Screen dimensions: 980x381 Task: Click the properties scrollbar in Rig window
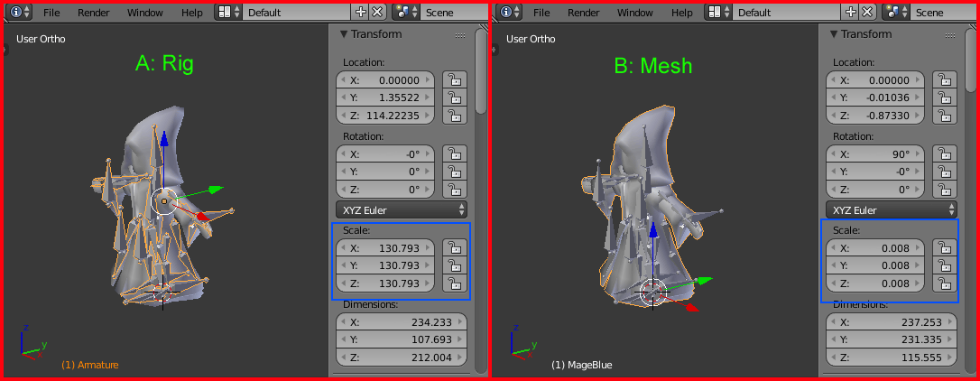click(x=481, y=71)
